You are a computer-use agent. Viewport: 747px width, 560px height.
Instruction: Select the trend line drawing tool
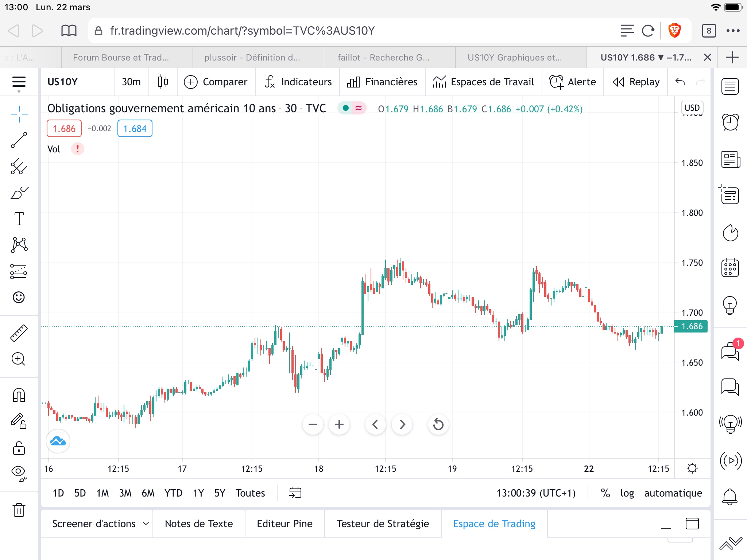[x=19, y=140]
